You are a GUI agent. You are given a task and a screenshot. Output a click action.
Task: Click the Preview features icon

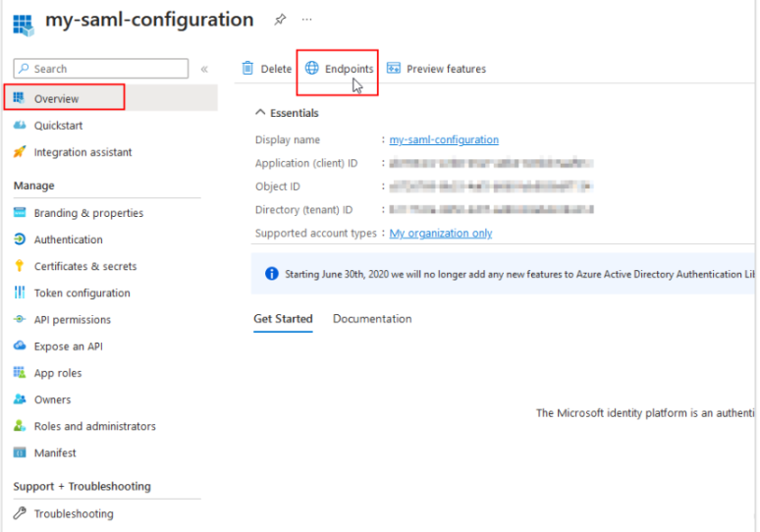[394, 69]
